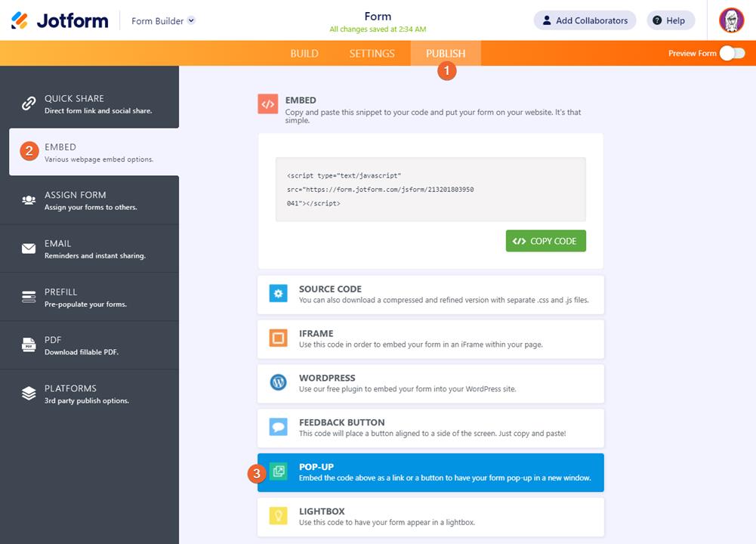
Task: Click the Pop-up window icon
Action: (278, 471)
